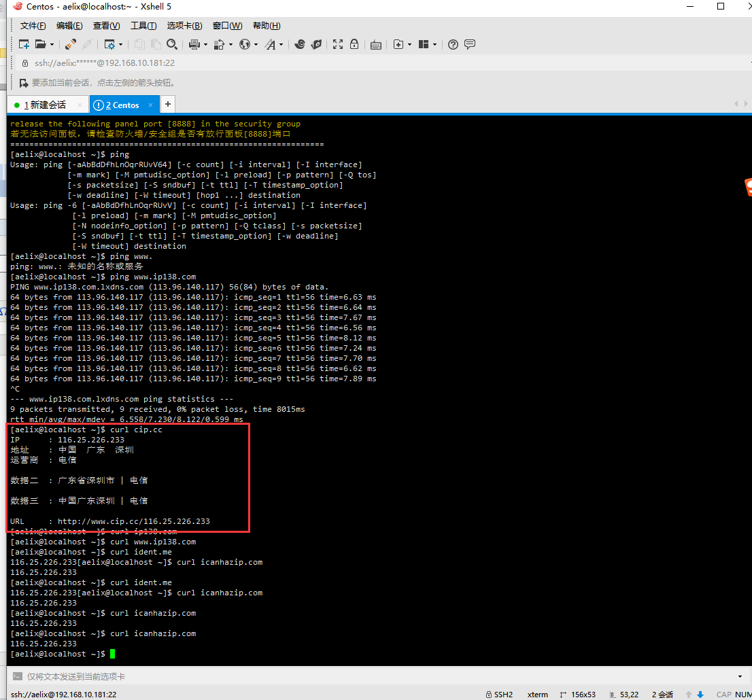Open the session Properties gear icon
This screenshot has height=700, width=752.
pyautogui.click(x=110, y=45)
